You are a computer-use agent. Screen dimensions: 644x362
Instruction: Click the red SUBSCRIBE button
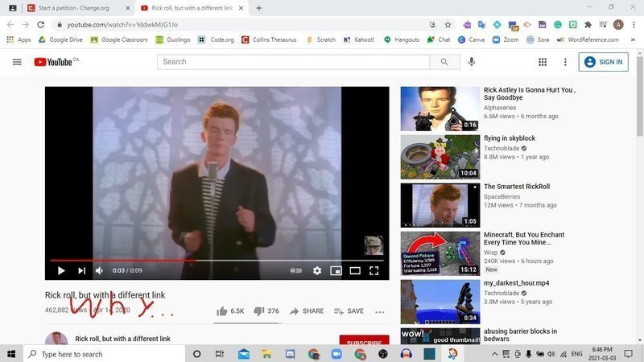(365, 340)
